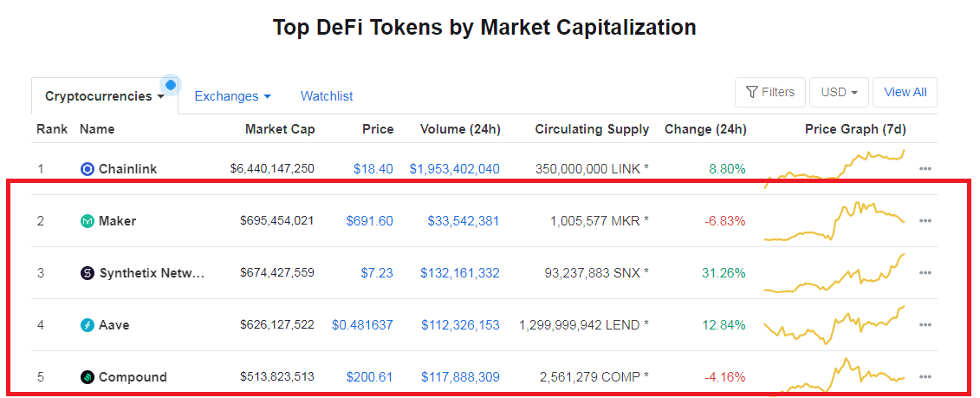The width and height of the screenshot is (980, 398).
Task: Open the three-dot menu for Aave
Action: tap(925, 325)
